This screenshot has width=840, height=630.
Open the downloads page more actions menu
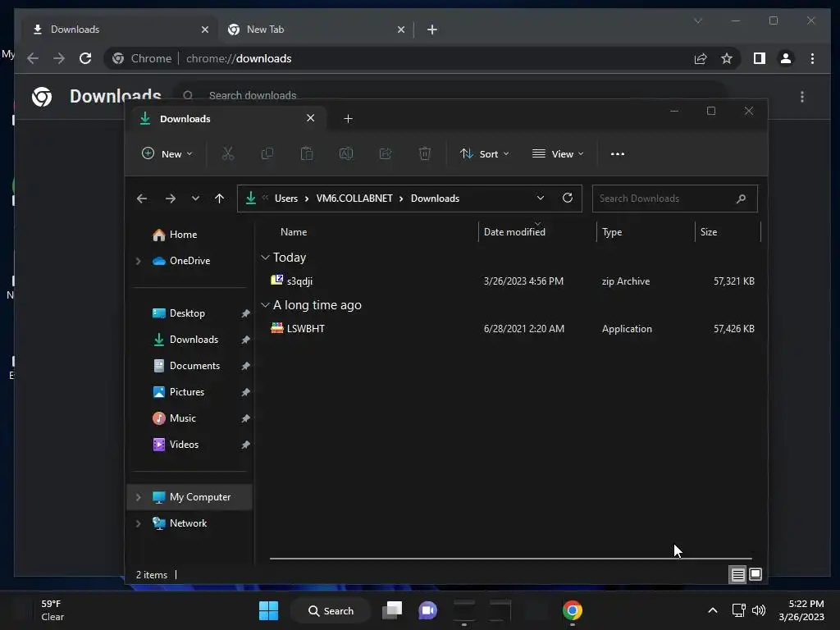[x=802, y=97]
